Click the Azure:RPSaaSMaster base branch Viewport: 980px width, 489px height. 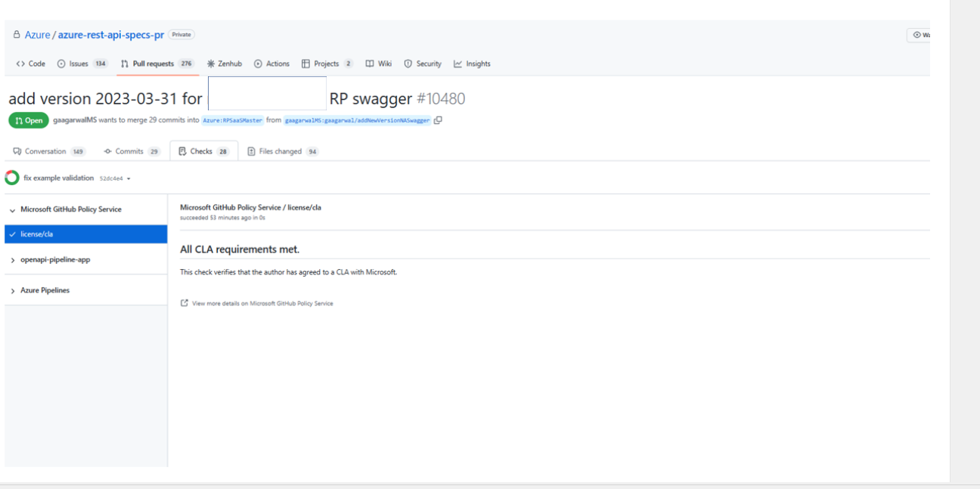coord(233,120)
